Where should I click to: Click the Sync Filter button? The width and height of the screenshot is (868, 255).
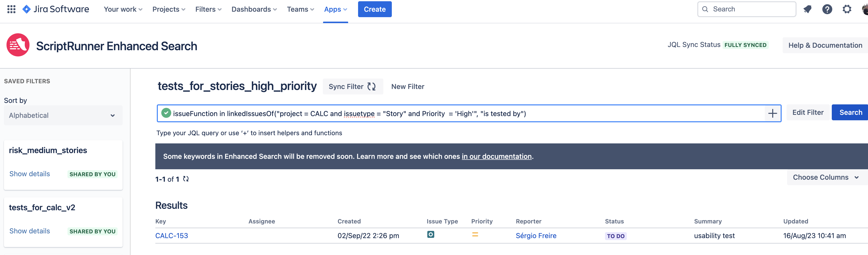click(353, 87)
